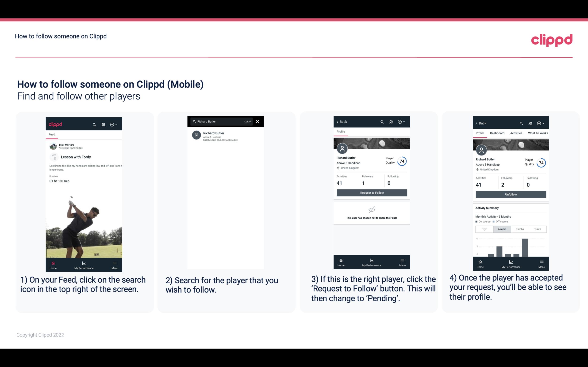This screenshot has width=588, height=367.
Task: Click the clear X icon in search bar
Action: click(x=258, y=122)
